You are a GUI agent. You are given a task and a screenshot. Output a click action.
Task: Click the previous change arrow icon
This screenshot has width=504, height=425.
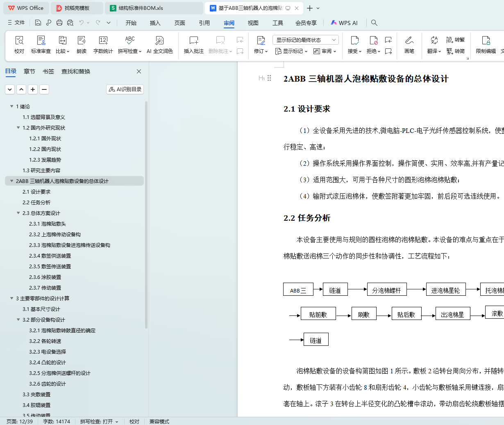388,40
